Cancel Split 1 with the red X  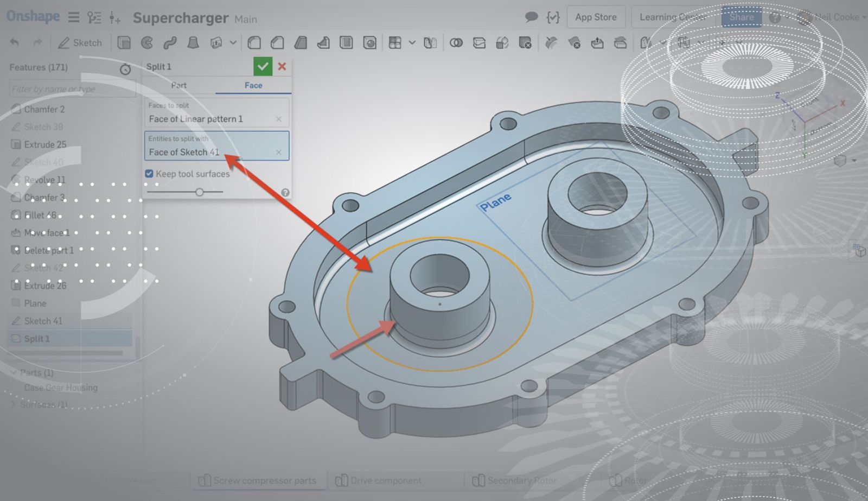[x=282, y=66]
